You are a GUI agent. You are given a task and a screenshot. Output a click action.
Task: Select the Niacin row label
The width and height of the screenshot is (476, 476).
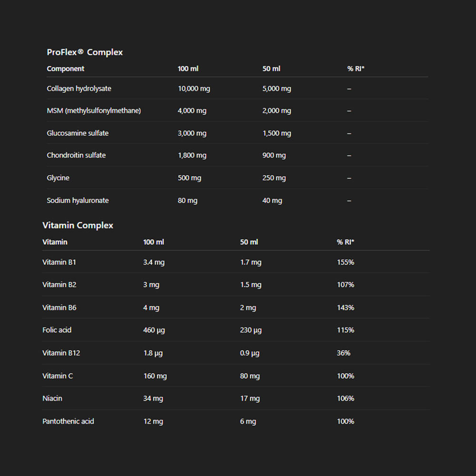pos(52,398)
